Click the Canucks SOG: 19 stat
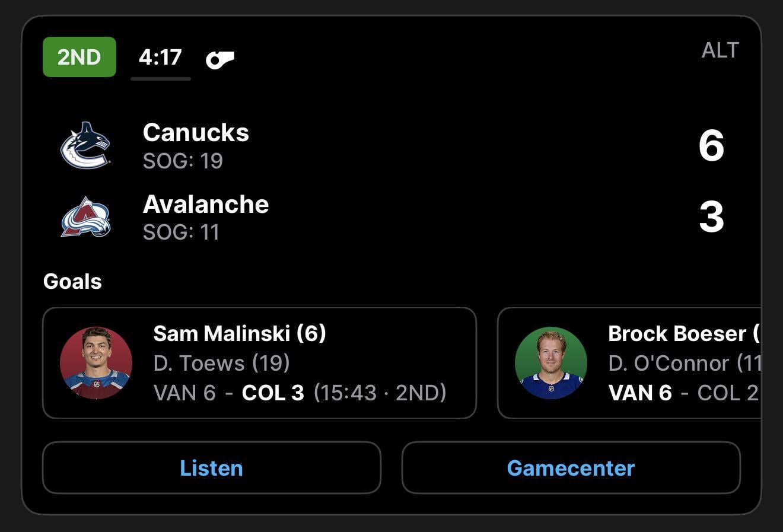This screenshot has width=783, height=532. pos(183,161)
